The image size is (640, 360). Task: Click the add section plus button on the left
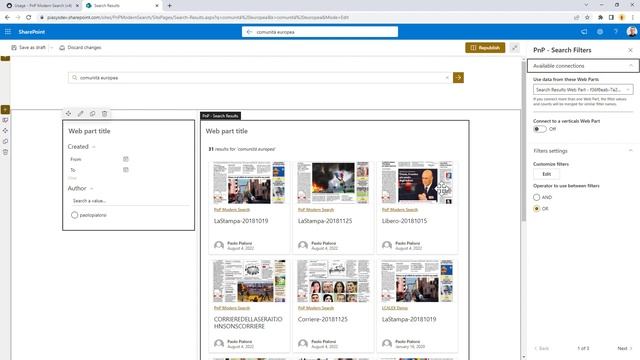click(x=5, y=109)
